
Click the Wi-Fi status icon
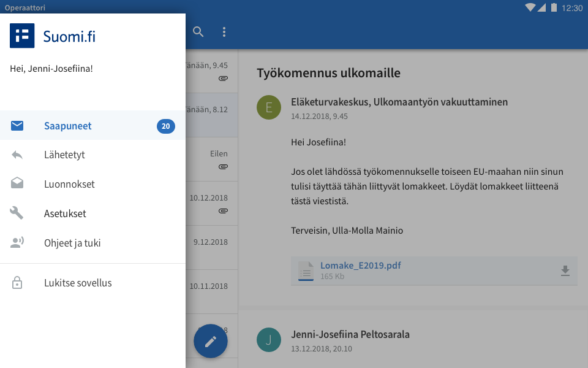530,7
